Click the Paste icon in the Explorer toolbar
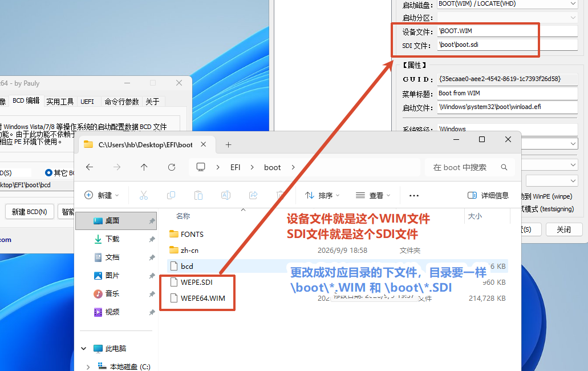The width and height of the screenshot is (588, 371). pos(198,195)
